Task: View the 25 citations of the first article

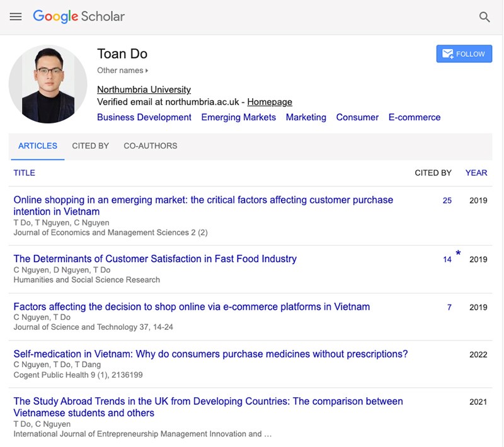Action: click(x=447, y=199)
